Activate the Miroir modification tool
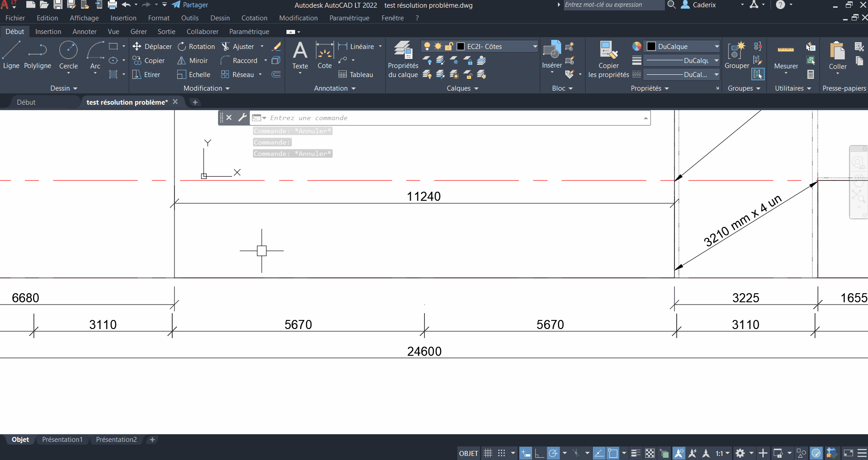This screenshot has width=868, height=460. tap(192, 60)
